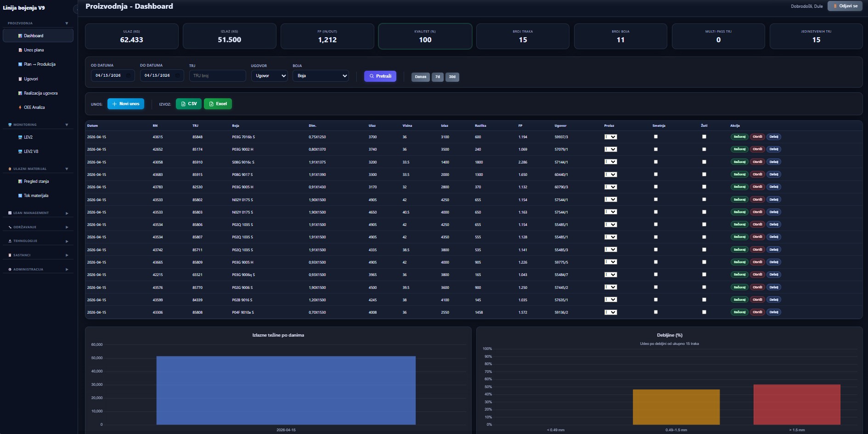This screenshot has width=868, height=434.
Task: Open the Realizacija ugovora chart icon
Action: coord(20,93)
